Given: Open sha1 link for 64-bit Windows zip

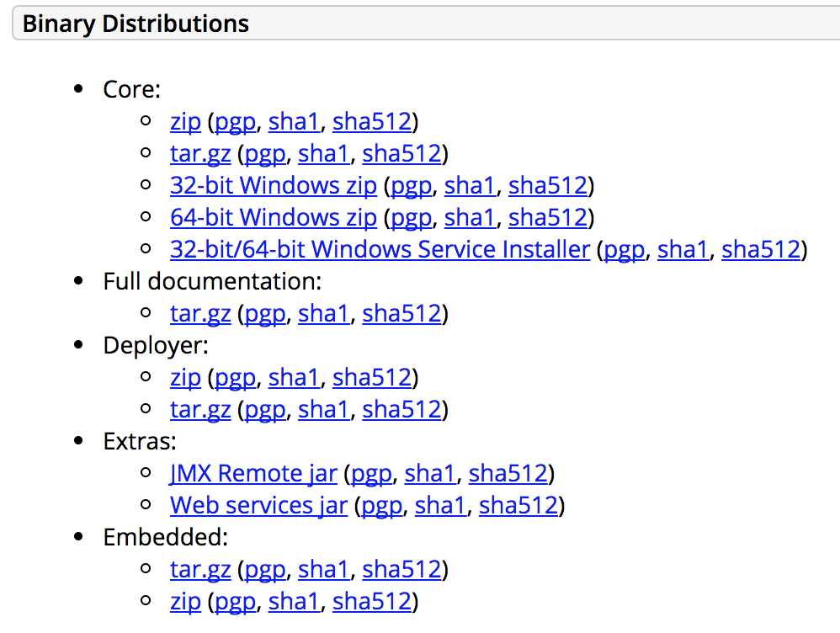Looking at the screenshot, I should pos(470,218).
